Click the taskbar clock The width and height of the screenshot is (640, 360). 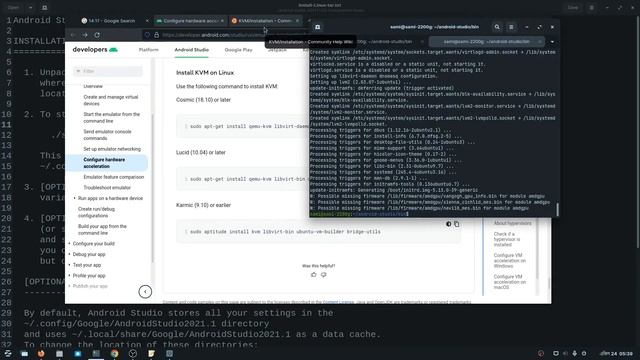pos(617,353)
